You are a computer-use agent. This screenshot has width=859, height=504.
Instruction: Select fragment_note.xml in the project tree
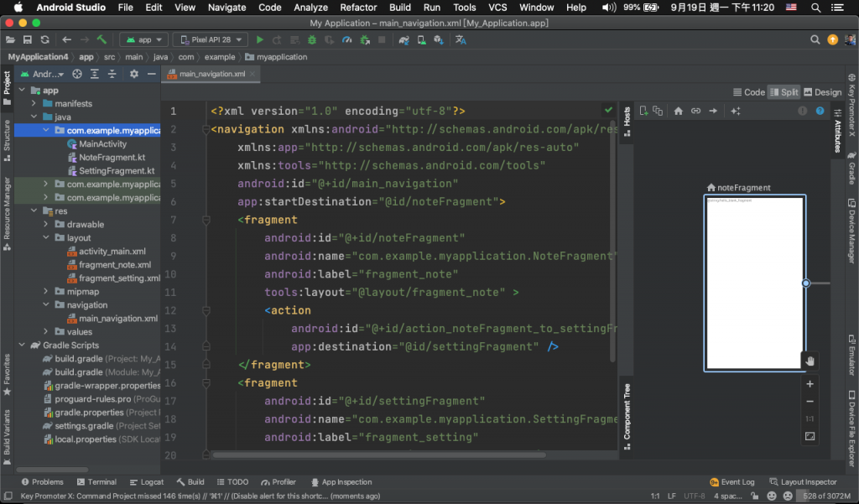114,265
